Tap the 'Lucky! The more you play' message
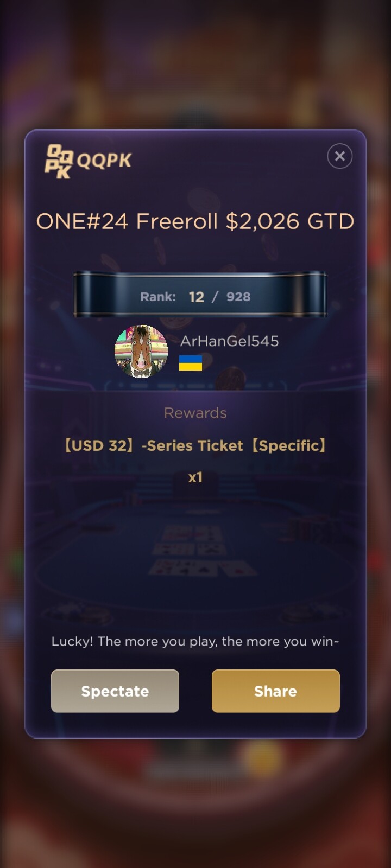Image resolution: width=391 pixels, height=868 pixels. pyautogui.click(x=195, y=641)
